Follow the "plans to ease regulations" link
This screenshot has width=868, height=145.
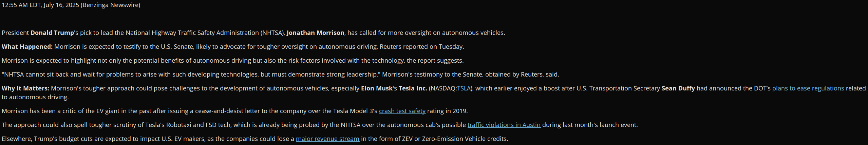coord(808,88)
